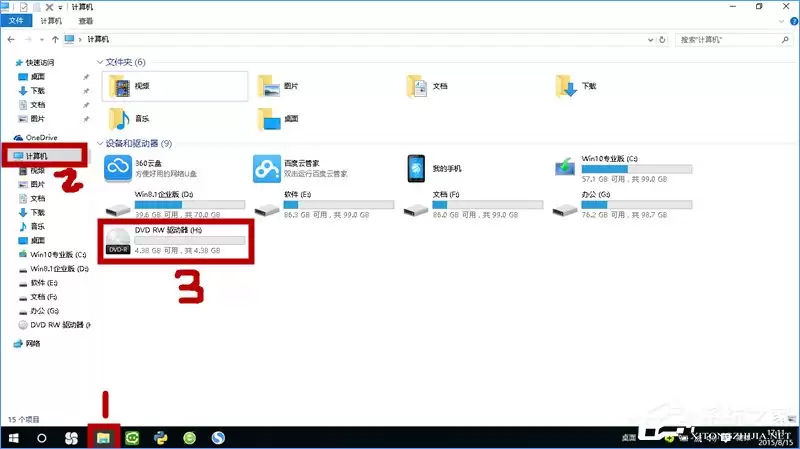Select Win8.1企业版 (D:) in navigation tree

coord(54,268)
